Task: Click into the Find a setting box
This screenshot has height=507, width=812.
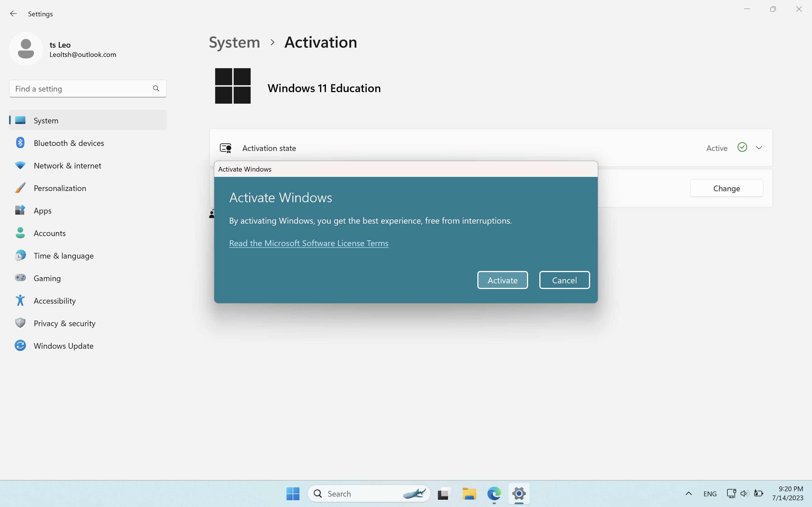Action: point(81,89)
